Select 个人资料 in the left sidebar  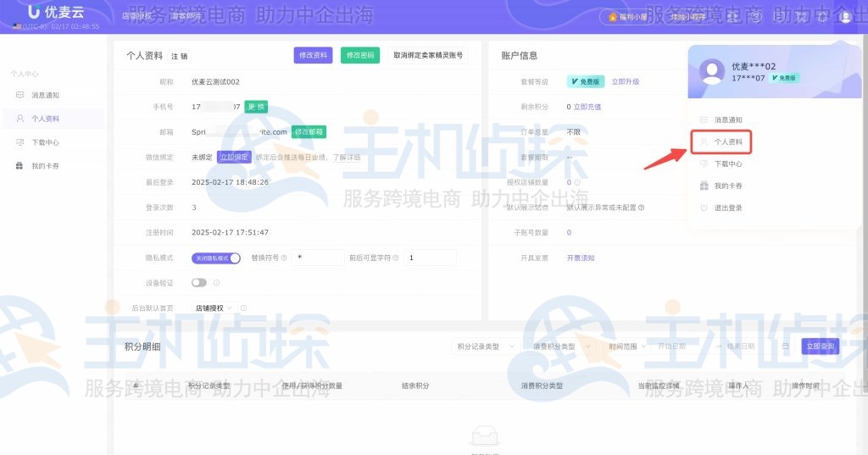click(x=53, y=119)
